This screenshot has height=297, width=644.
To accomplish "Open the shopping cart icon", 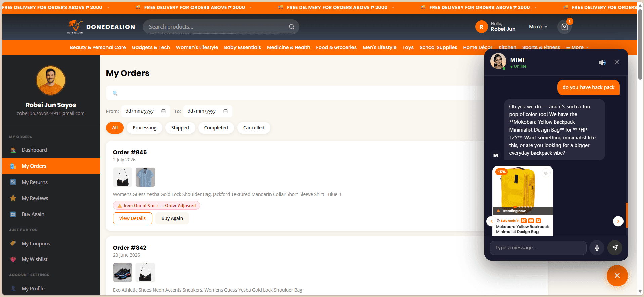I will (x=565, y=27).
